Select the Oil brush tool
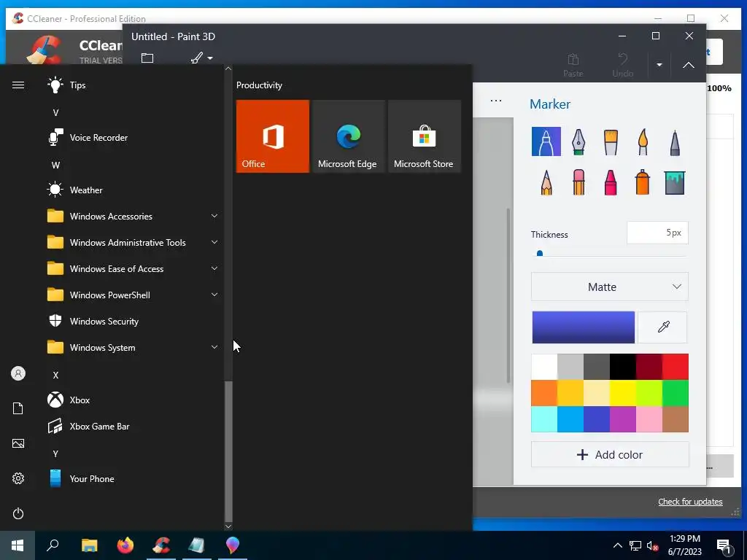747x560 pixels. click(611, 141)
